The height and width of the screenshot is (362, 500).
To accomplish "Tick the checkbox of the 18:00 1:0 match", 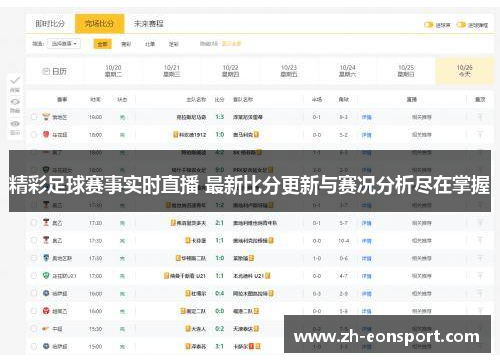I will pos(34,134).
